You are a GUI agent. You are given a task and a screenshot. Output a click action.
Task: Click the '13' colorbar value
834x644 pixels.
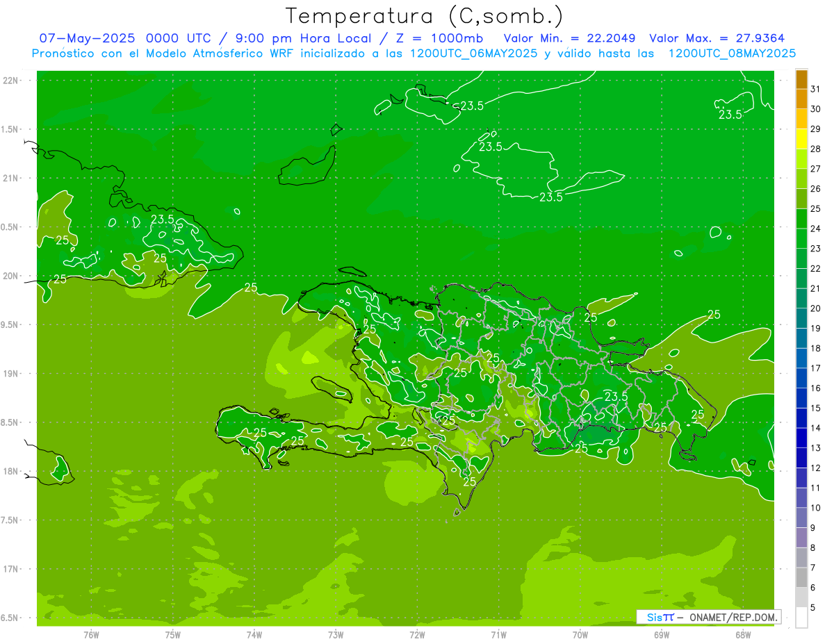(x=816, y=448)
